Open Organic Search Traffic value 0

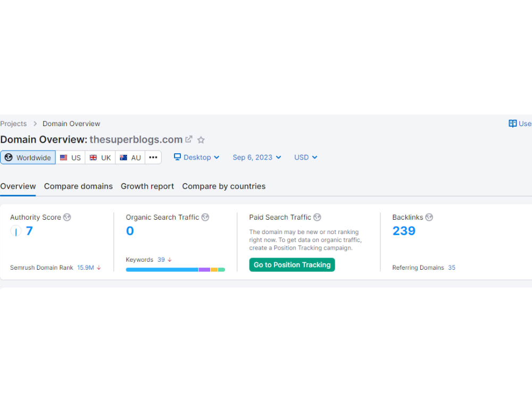pyautogui.click(x=130, y=231)
